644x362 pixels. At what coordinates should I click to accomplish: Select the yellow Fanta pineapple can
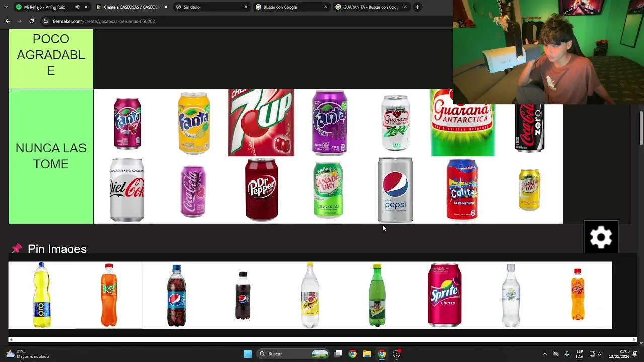(x=194, y=123)
